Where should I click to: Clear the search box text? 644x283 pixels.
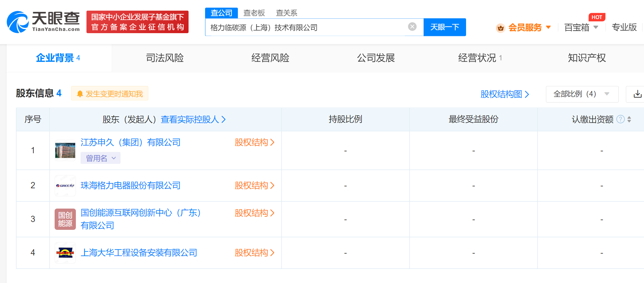412,27
